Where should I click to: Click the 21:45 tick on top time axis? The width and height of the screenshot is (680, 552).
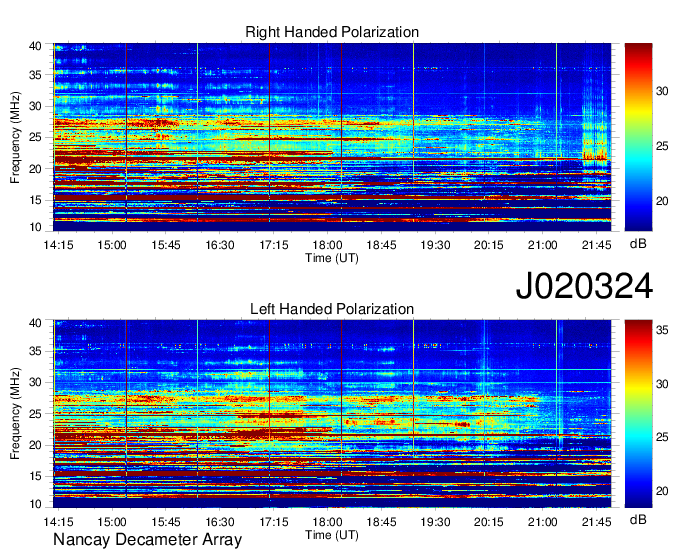point(596,245)
